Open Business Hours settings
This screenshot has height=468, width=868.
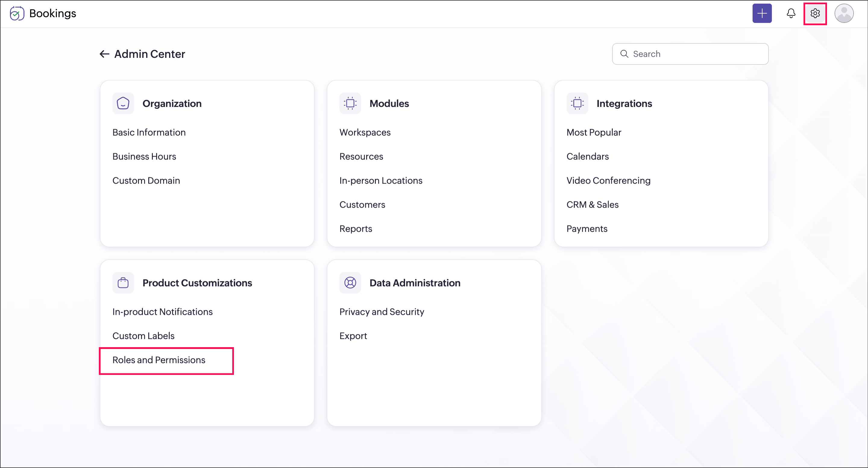coord(144,156)
